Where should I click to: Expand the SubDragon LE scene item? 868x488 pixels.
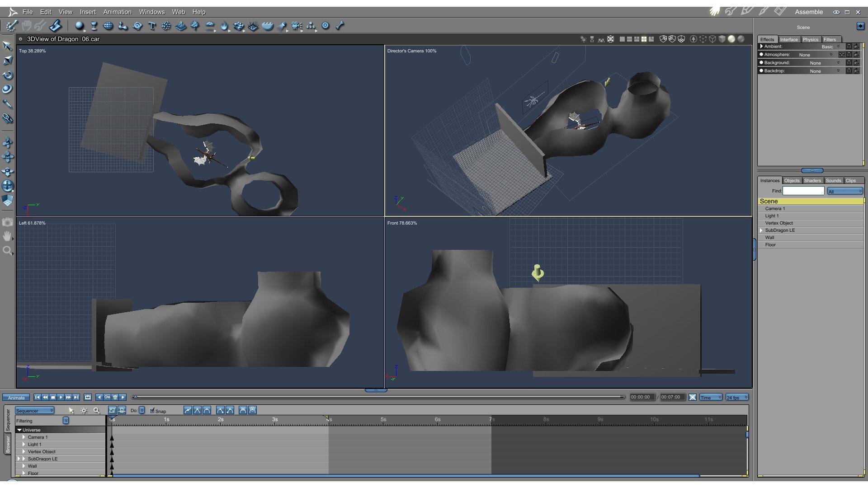(x=761, y=230)
